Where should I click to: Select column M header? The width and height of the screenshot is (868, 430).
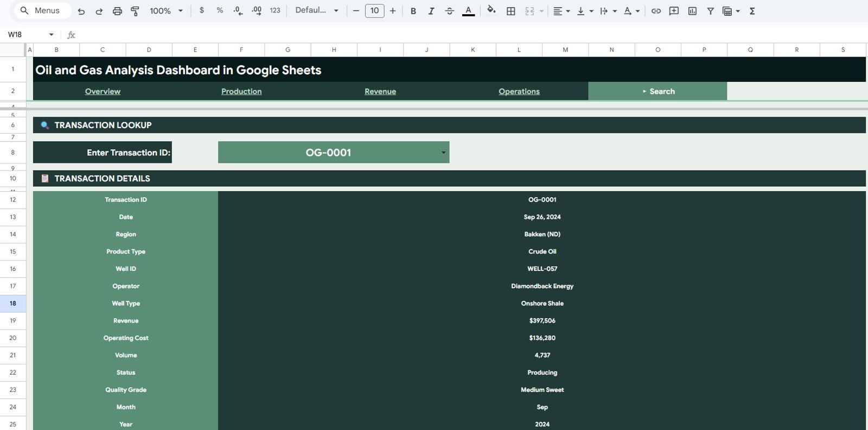(565, 49)
